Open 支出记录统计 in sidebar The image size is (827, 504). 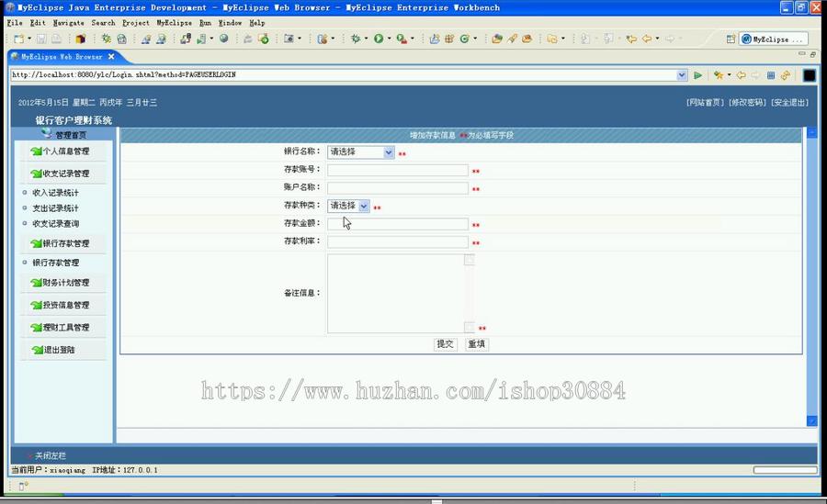55,208
